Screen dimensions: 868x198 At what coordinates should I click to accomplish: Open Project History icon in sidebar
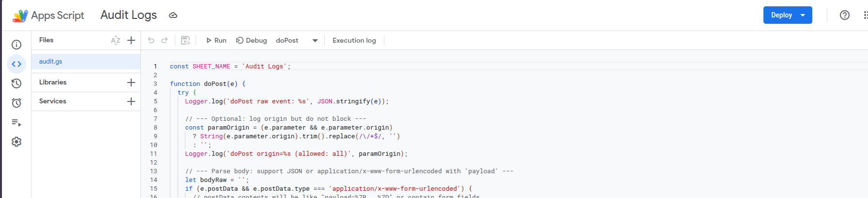[16, 83]
